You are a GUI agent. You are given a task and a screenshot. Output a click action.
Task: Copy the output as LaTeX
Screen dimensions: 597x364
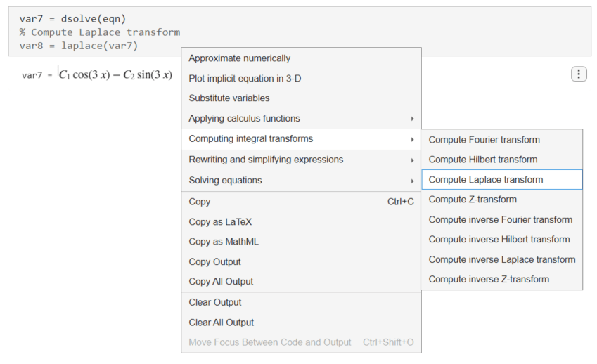pos(220,222)
